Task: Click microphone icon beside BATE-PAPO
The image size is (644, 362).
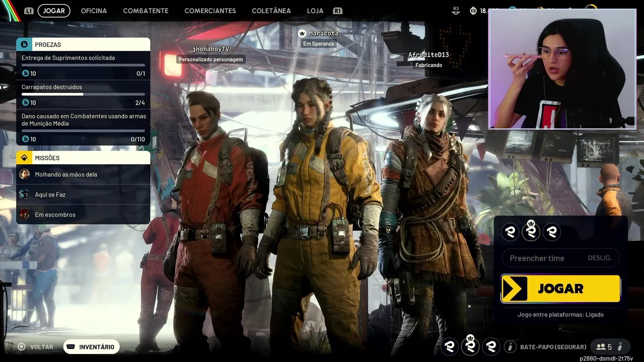Action: [x=510, y=347]
